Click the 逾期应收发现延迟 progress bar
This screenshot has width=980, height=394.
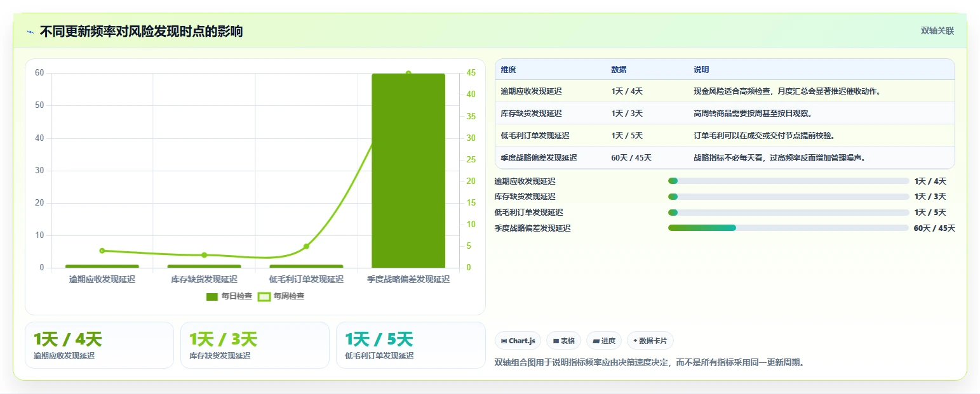point(788,181)
